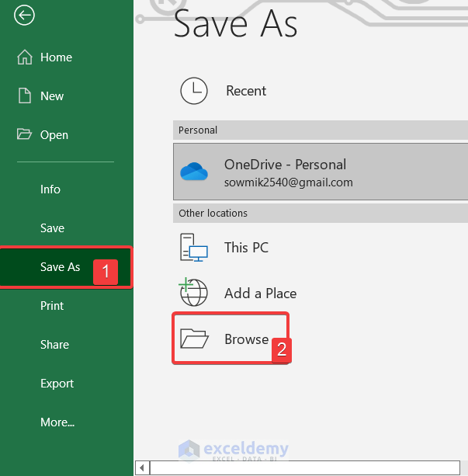The width and height of the screenshot is (468, 476).
Task: Click the Other locations section header
Action: pyautogui.click(x=321, y=213)
